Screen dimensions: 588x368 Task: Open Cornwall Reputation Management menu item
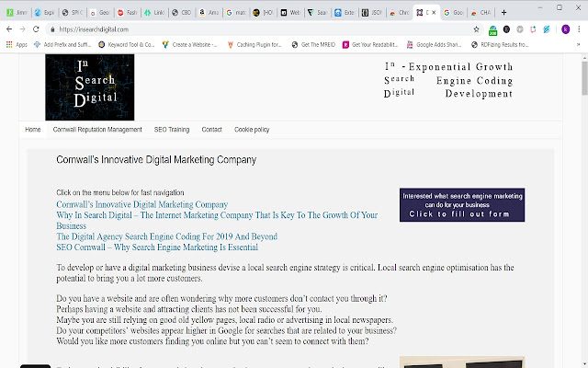pyautogui.click(x=97, y=130)
